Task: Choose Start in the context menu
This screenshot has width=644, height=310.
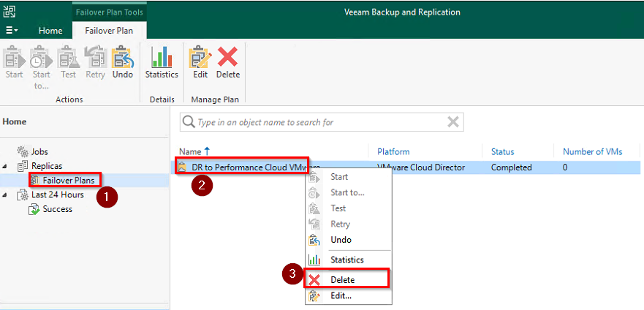Action: point(349,177)
